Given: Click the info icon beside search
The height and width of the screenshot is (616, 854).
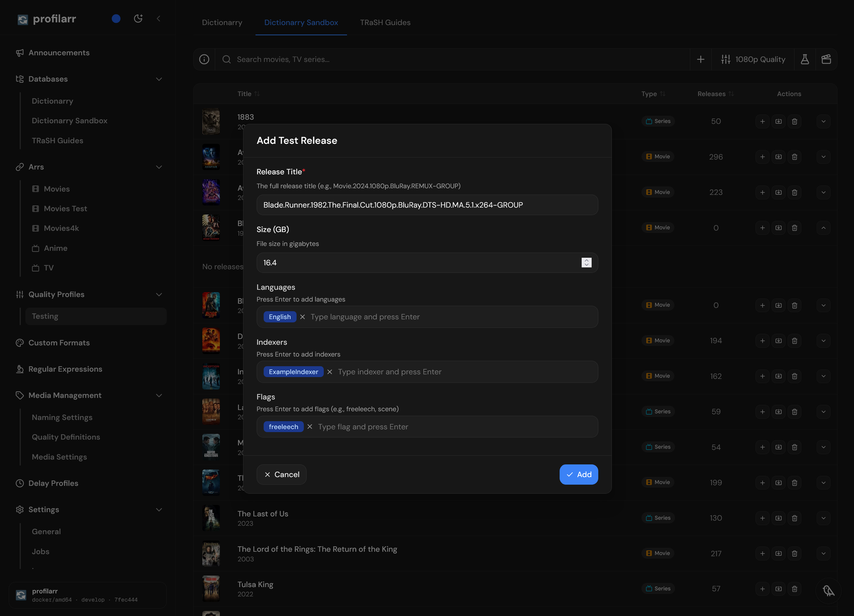Looking at the screenshot, I should tap(204, 59).
